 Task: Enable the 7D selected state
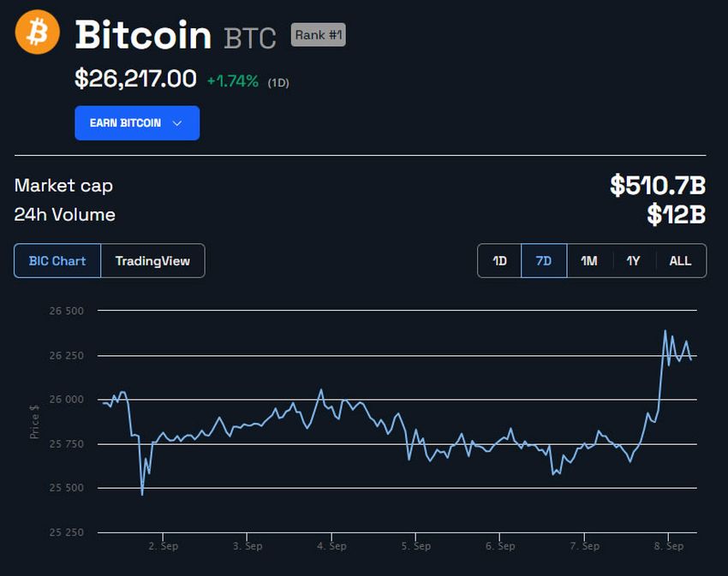coord(543,260)
